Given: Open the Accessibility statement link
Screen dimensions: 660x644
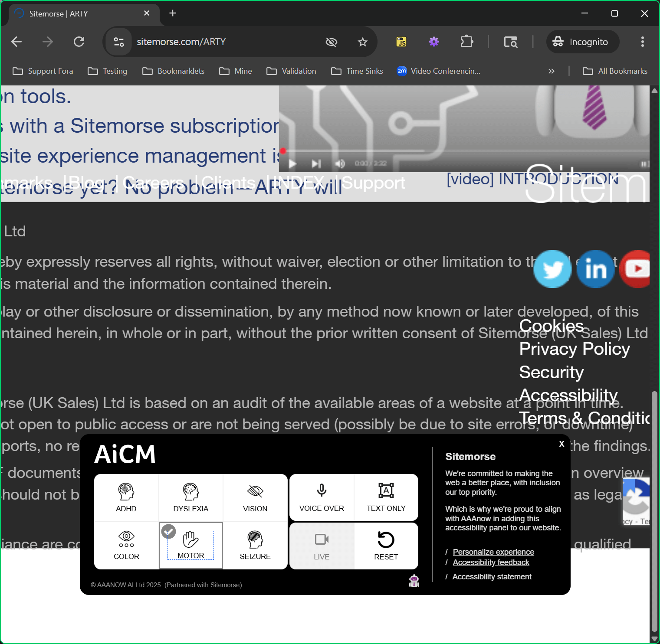Looking at the screenshot, I should [492, 576].
